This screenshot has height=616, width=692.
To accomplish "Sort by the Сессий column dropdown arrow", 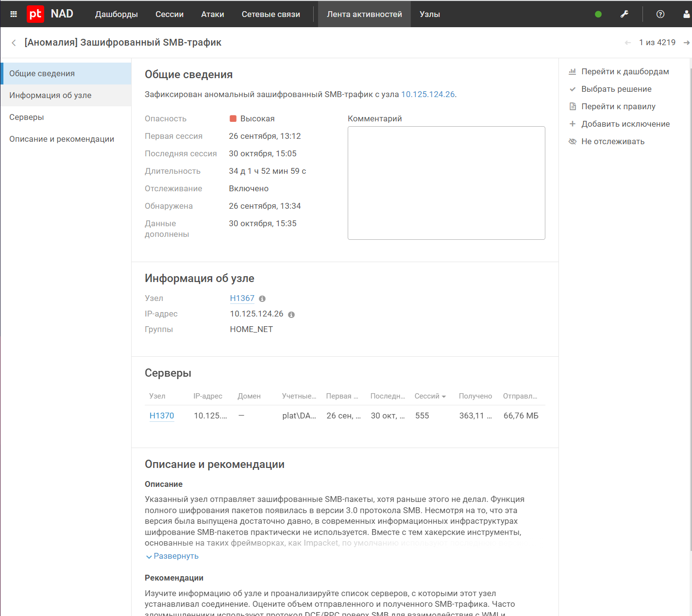I will click(444, 397).
